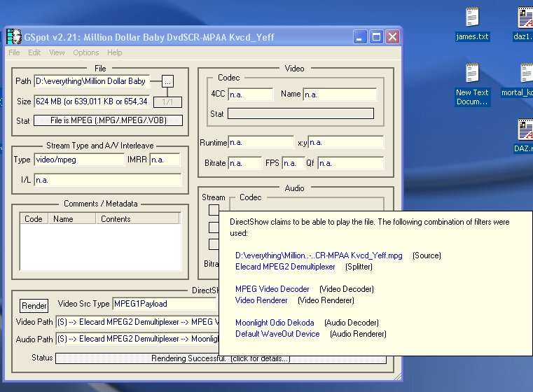The height and width of the screenshot is (392, 533).
Task: Minimize the GSpot window
Action: pyautogui.click(x=359, y=36)
